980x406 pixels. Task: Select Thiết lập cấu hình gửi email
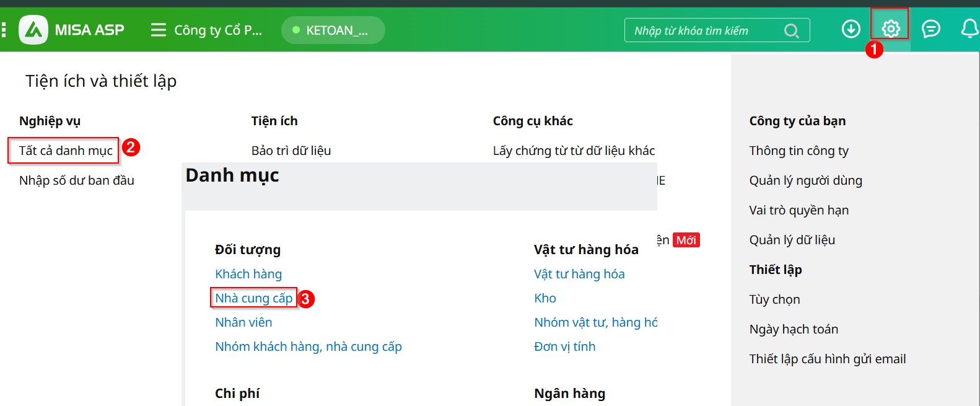point(827,359)
